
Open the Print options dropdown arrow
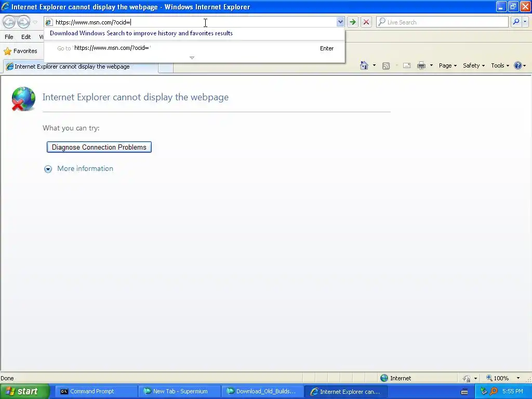click(x=431, y=65)
